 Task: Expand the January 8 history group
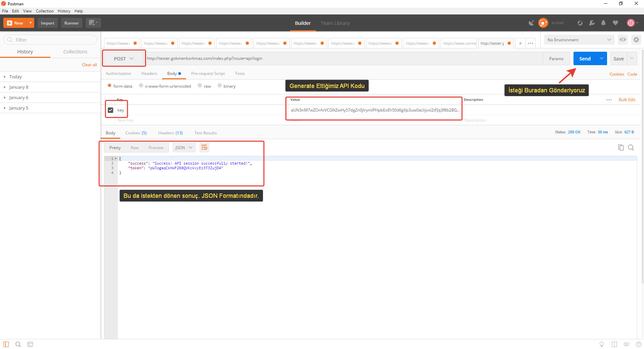[18, 87]
